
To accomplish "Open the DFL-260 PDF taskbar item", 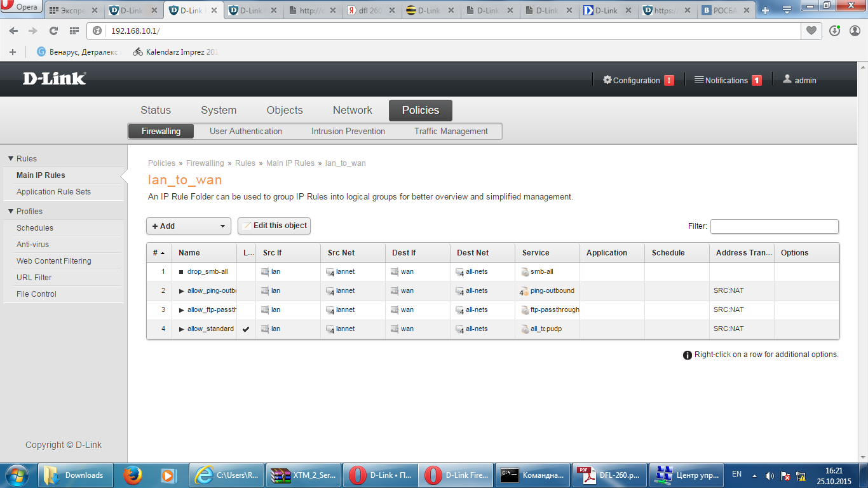I will click(611, 475).
